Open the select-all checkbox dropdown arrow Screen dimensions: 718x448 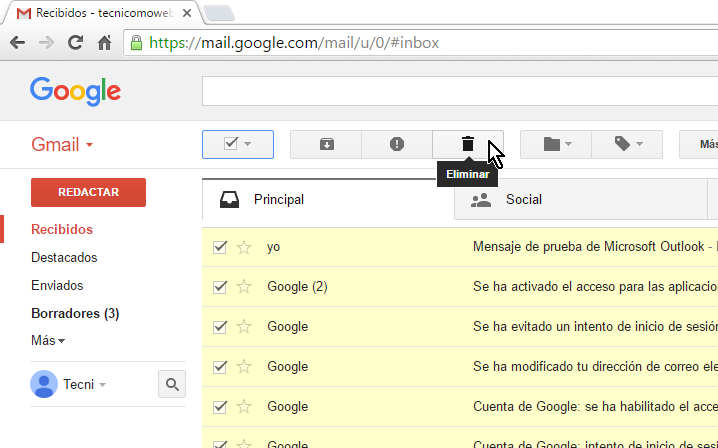coord(248,144)
